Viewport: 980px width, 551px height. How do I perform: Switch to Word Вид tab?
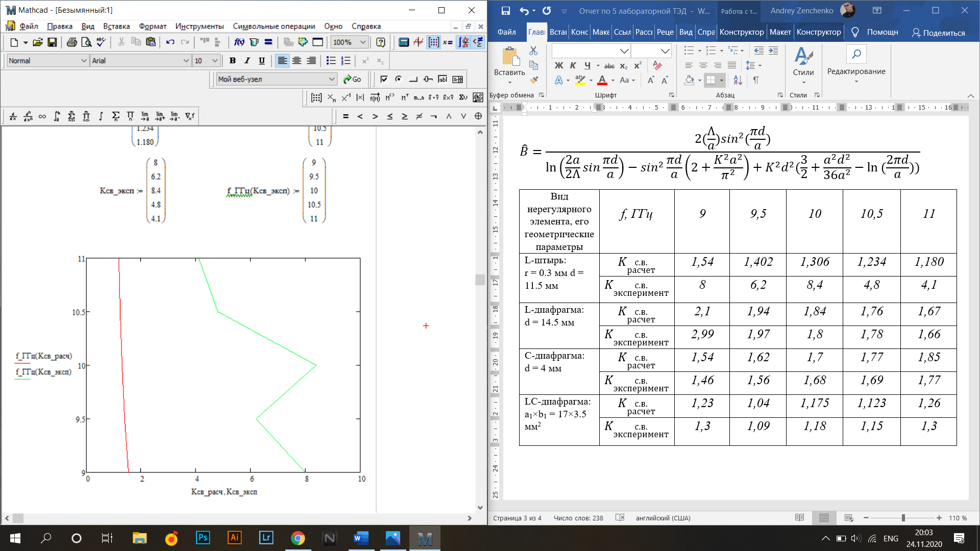coord(686,32)
